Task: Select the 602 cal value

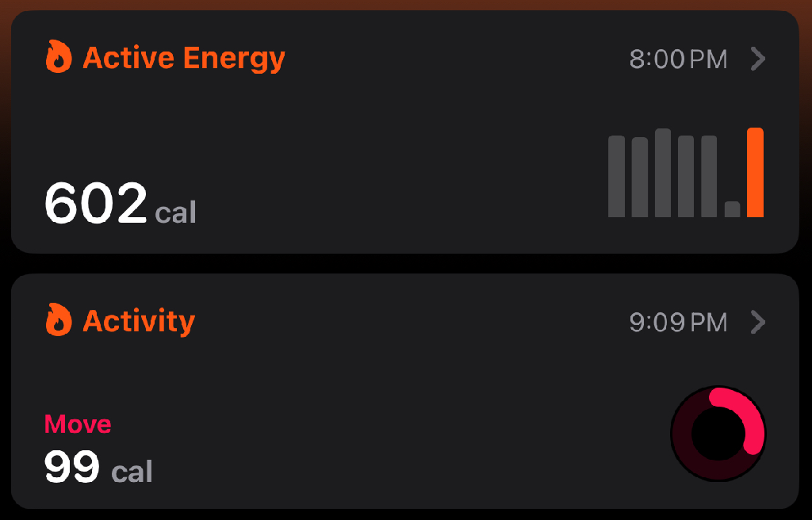Action: pos(121,203)
